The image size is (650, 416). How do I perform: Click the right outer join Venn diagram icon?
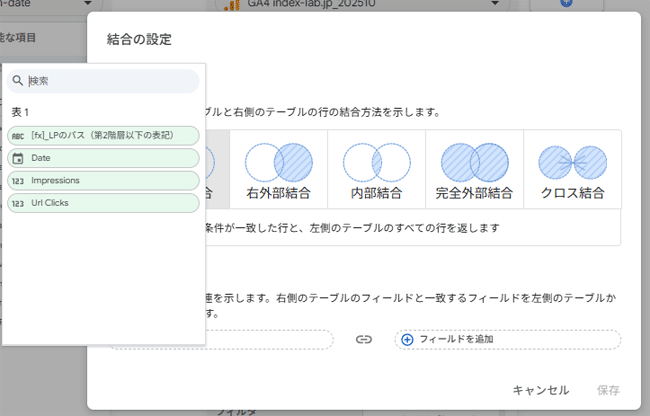279,162
